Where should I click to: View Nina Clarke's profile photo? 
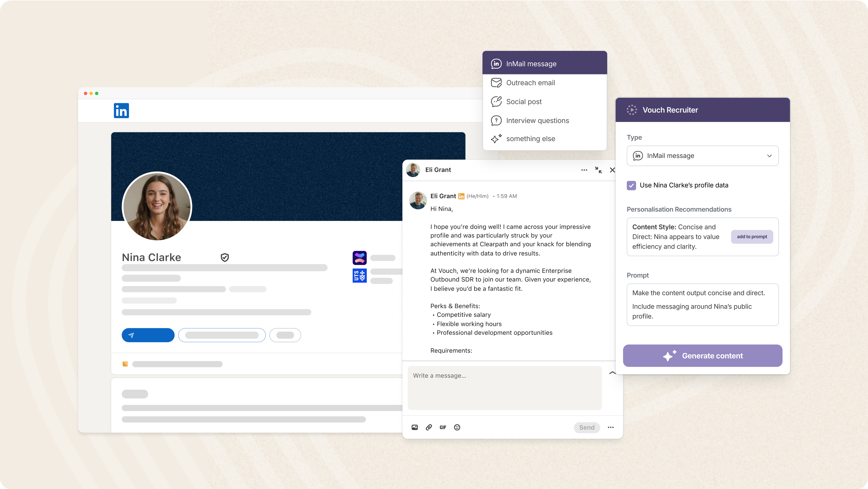pos(157,206)
